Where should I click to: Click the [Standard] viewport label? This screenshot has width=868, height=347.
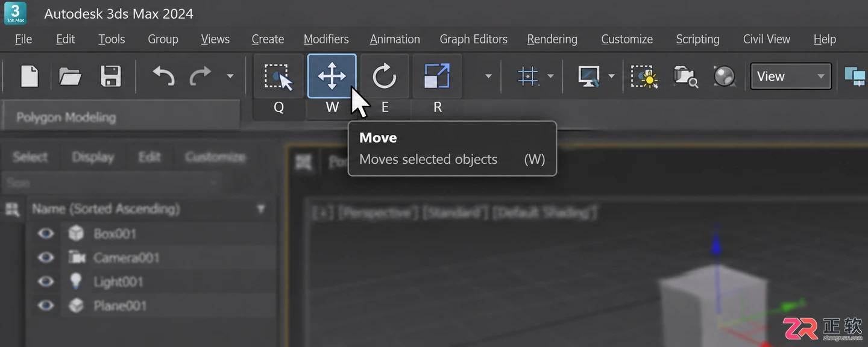(455, 213)
